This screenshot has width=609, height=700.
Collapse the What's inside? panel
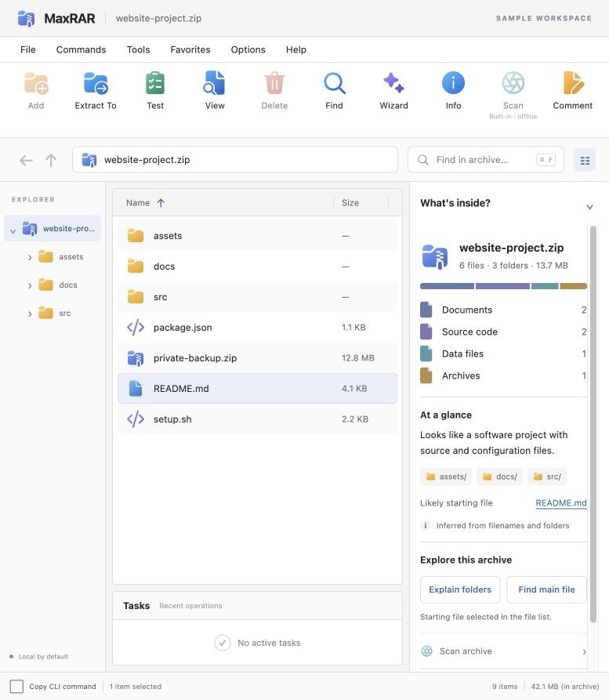[x=589, y=207]
